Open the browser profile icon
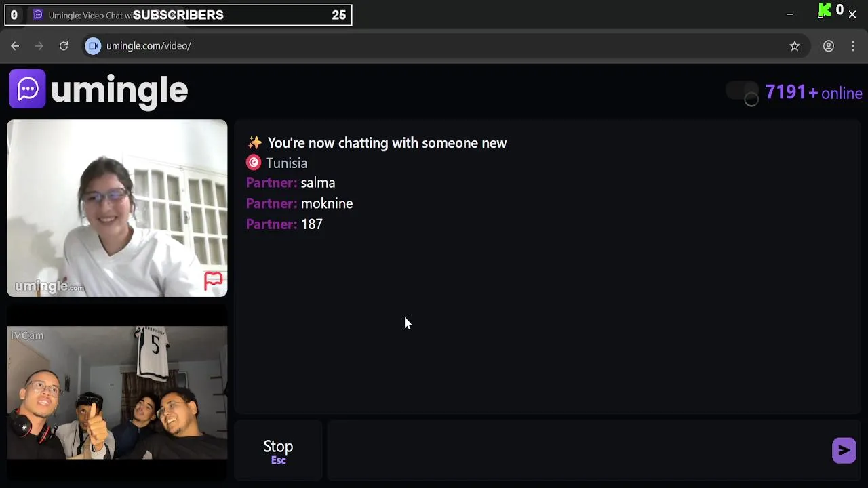This screenshot has height=488, width=868. click(829, 46)
